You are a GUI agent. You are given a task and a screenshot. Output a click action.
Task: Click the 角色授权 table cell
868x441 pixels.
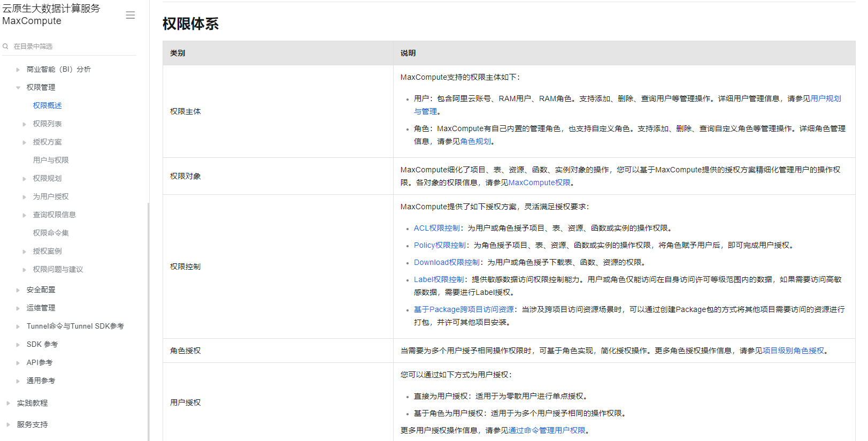point(278,351)
